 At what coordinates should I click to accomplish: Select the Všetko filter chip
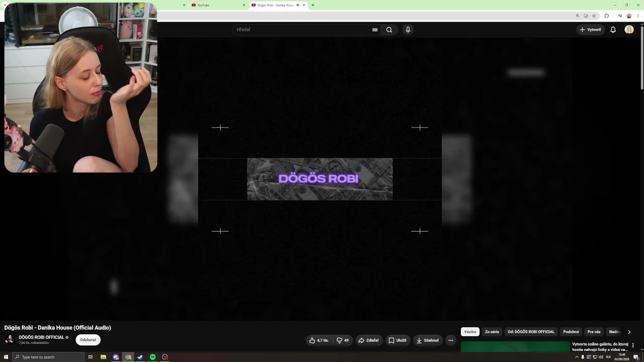coord(470,332)
